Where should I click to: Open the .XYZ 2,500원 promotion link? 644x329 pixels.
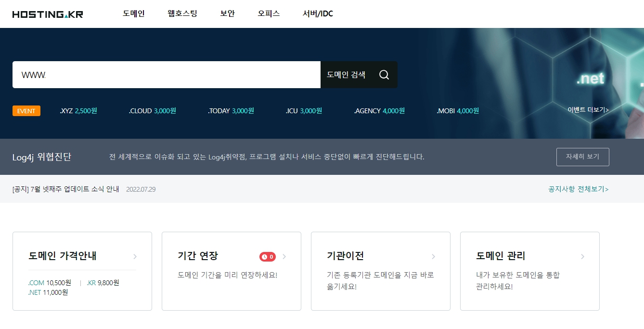pyautogui.click(x=78, y=110)
